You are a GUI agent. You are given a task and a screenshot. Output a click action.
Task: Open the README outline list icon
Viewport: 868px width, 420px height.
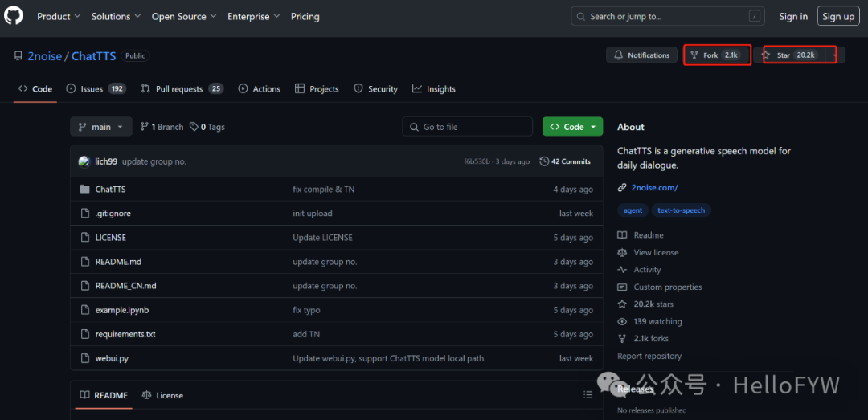coord(588,395)
